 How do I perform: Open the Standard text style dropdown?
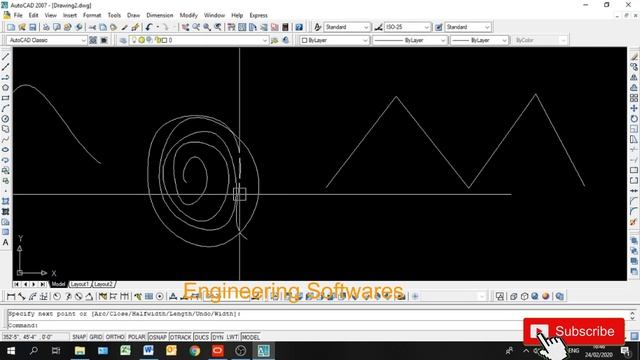click(347, 27)
